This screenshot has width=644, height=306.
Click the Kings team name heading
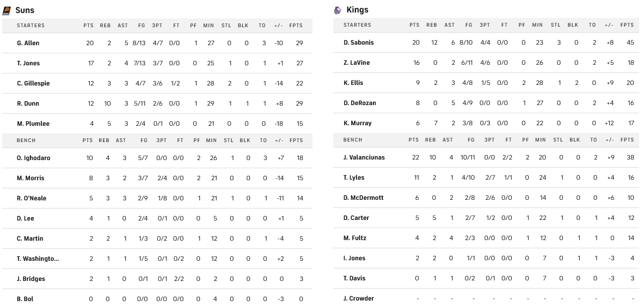[357, 10]
